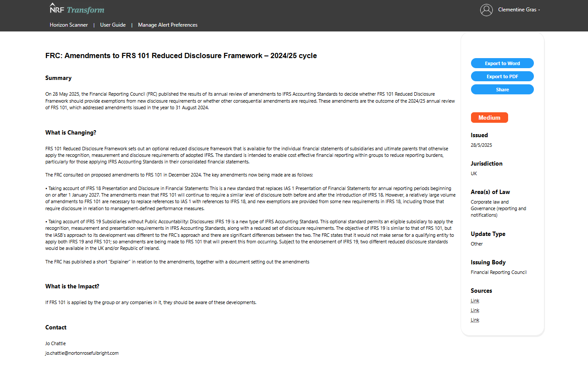Click the sentence If FRS 101 is applied
The height and width of the screenshot is (367, 588).
(151, 302)
